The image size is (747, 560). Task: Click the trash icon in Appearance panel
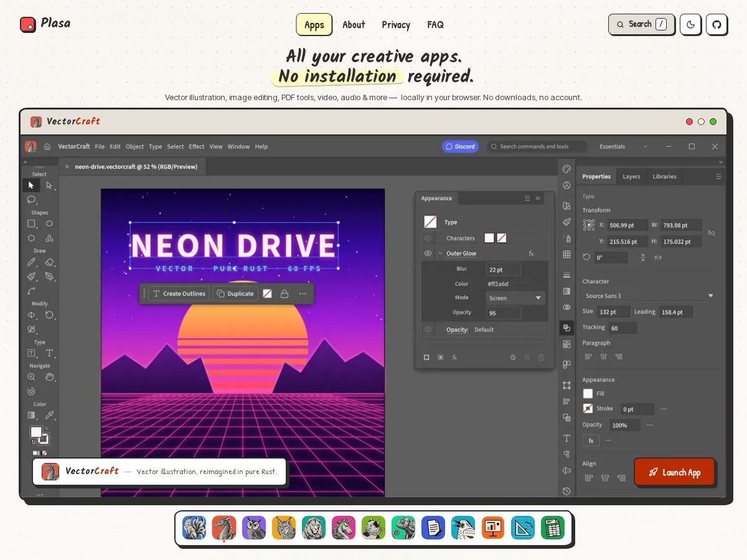coord(541,357)
